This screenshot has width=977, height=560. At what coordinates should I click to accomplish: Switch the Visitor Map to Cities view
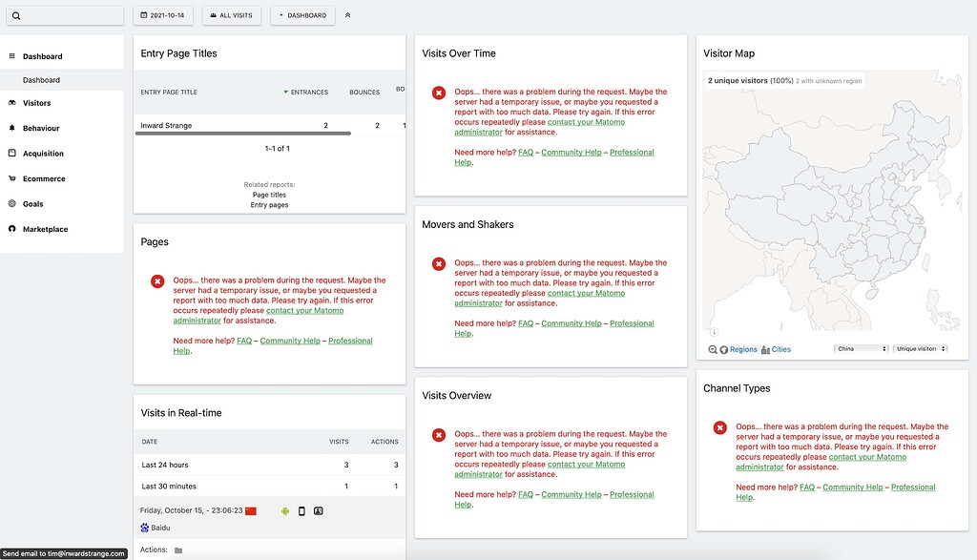(780, 349)
